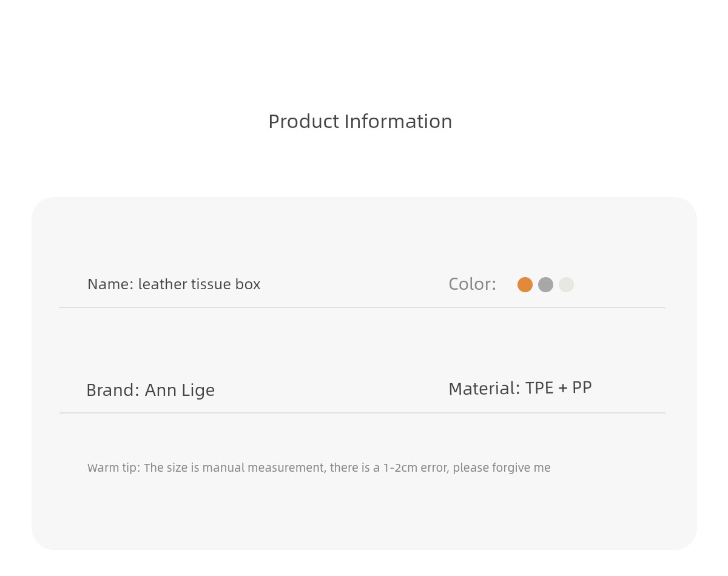Click the "Name:" label
This screenshot has height=576, width=728.
(x=110, y=284)
